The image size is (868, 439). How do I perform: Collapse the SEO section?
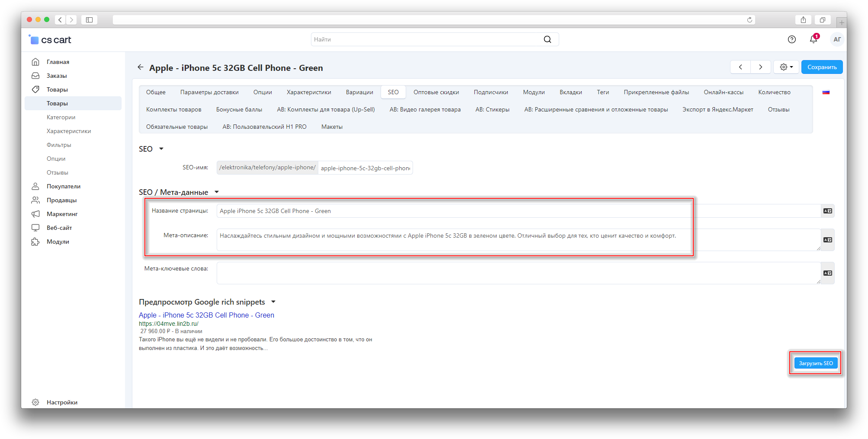(161, 149)
